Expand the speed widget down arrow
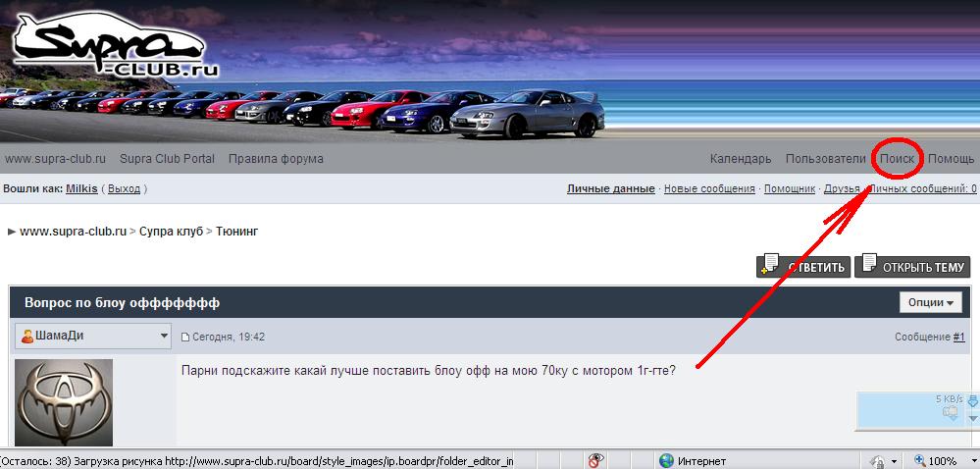The image size is (980, 469). click(x=973, y=418)
